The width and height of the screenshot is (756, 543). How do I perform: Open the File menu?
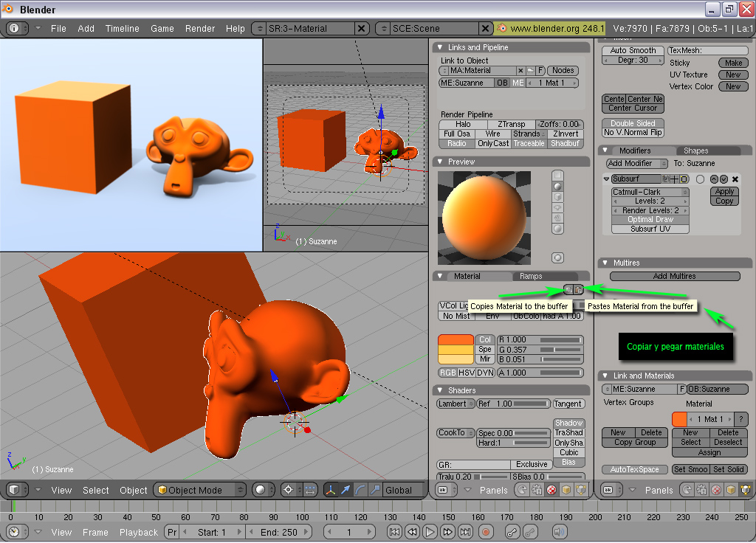pos(58,29)
